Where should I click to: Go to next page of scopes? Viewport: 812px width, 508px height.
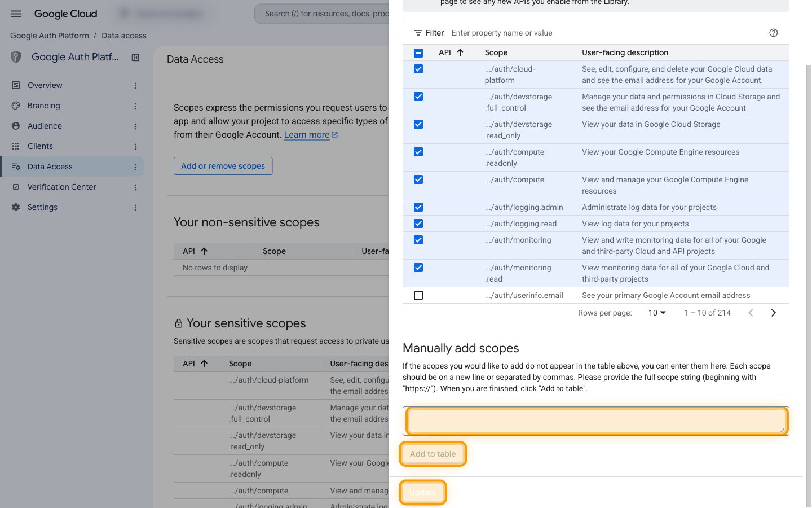[774, 313]
